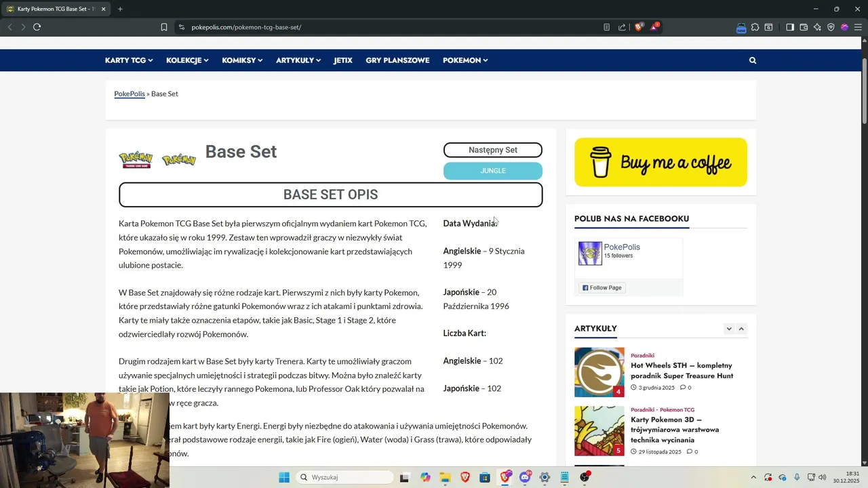Expand the KOLEKCJE menu

click(187, 60)
